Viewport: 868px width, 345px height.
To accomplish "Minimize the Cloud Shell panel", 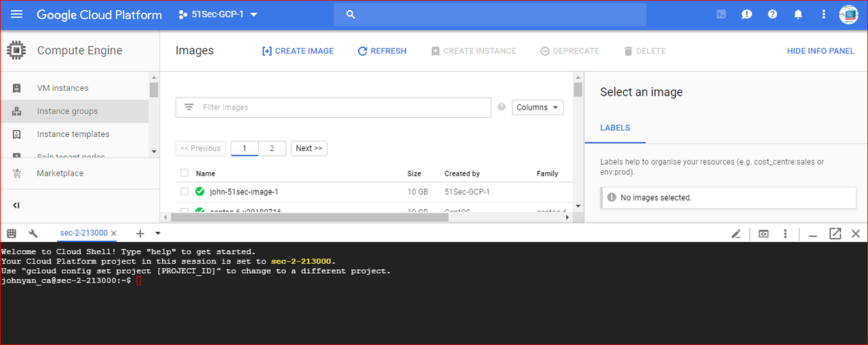I will point(813,235).
